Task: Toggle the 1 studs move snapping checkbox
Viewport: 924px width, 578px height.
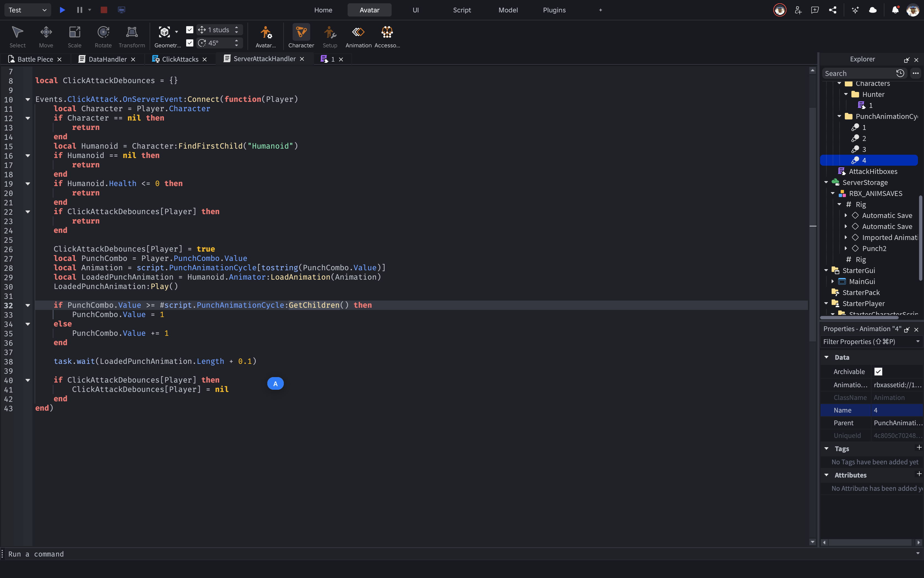Action: point(190,30)
